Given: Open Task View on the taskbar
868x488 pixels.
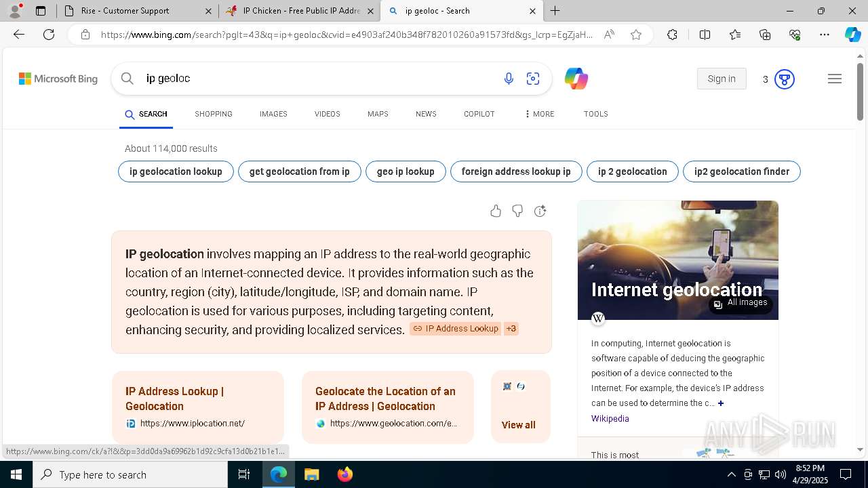Looking at the screenshot, I should [x=244, y=474].
